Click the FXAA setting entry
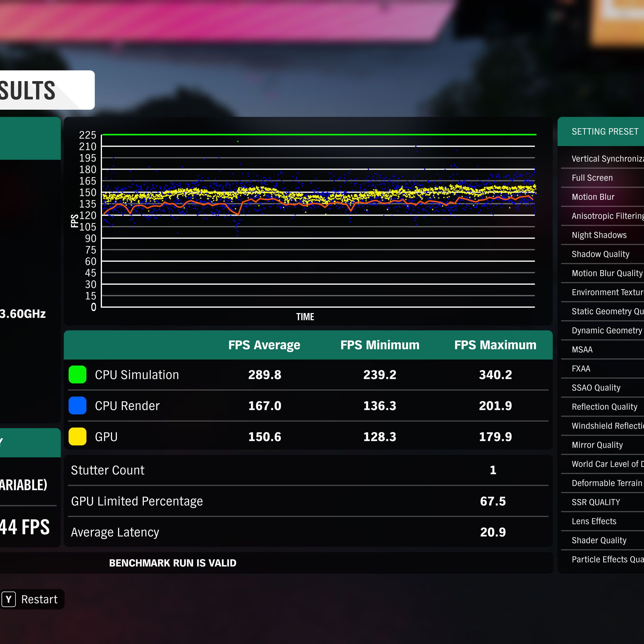Image resolution: width=644 pixels, height=644 pixels. (x=581, y=369)
